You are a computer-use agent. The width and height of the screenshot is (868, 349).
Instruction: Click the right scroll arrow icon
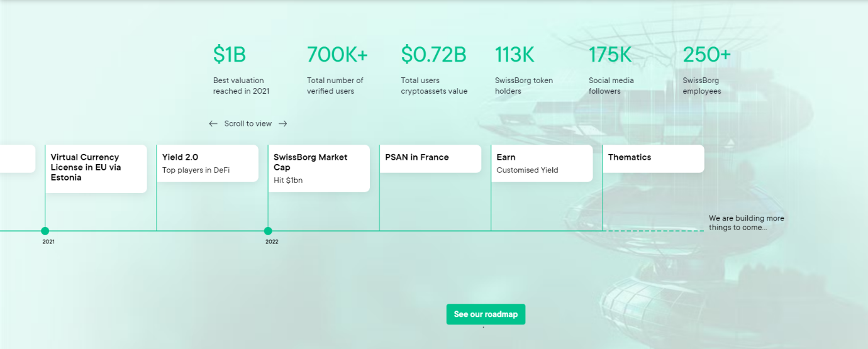(283, 124)
